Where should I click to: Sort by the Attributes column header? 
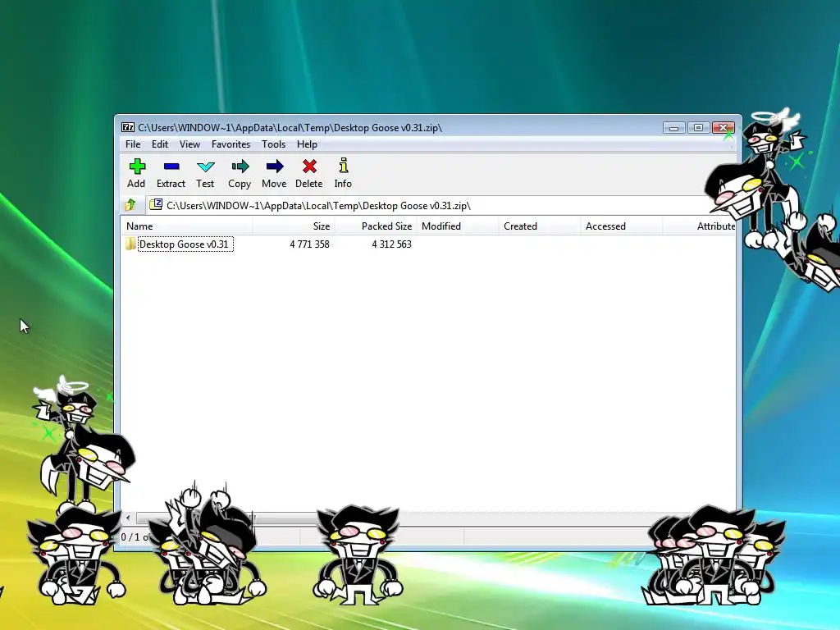tap(699, 226)
